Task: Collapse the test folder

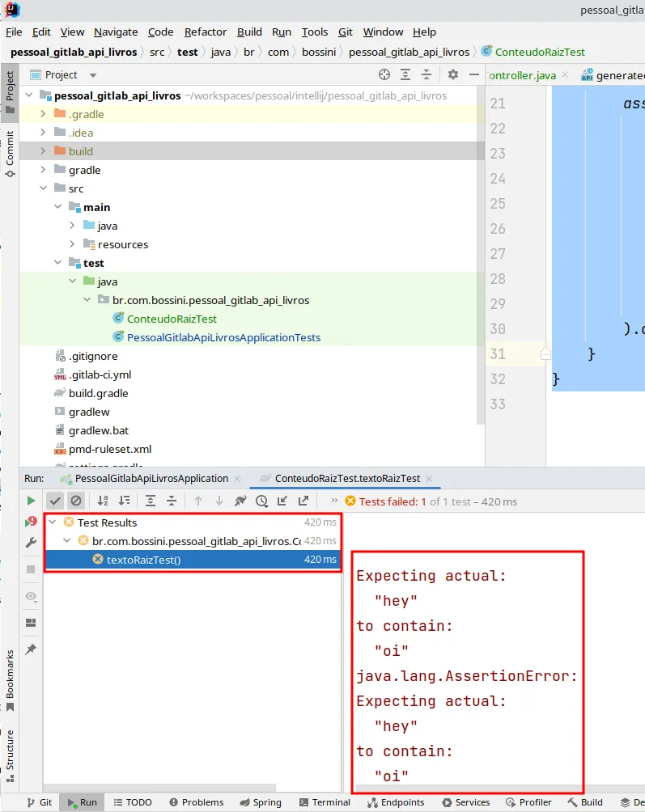Action: click(58, 263)
